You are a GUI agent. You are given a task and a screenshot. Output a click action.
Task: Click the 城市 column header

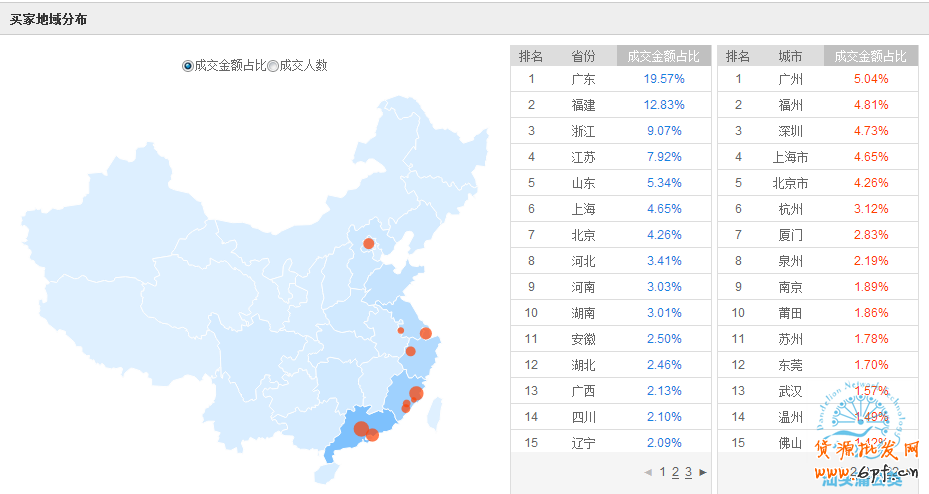(x=790, y=56)
